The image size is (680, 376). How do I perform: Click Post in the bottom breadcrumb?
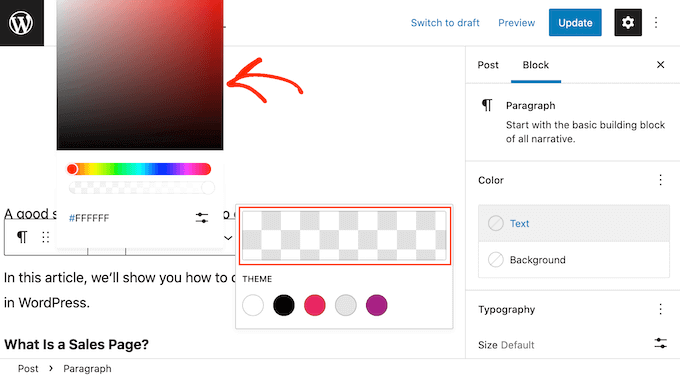coord(28,368)
